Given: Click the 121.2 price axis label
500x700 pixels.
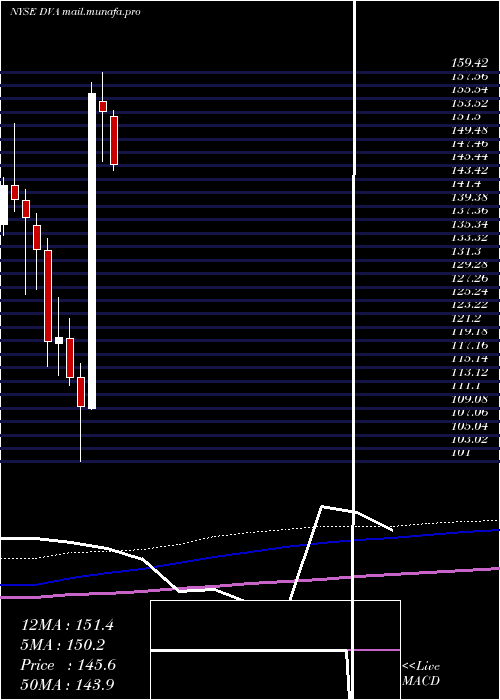Looking at the screenshot, I should [466, 319].
